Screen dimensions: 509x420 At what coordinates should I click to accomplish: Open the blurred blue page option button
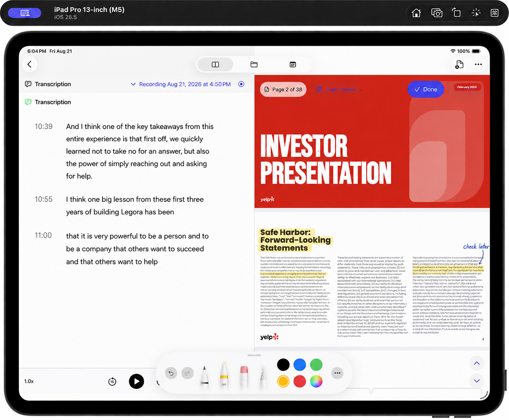pos(337,90)
